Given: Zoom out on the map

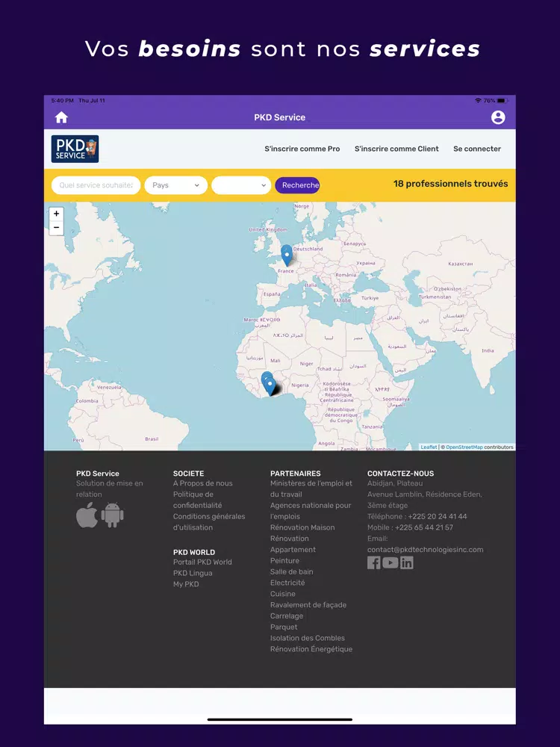Looking at the screenshot, I should pos(56,228).
